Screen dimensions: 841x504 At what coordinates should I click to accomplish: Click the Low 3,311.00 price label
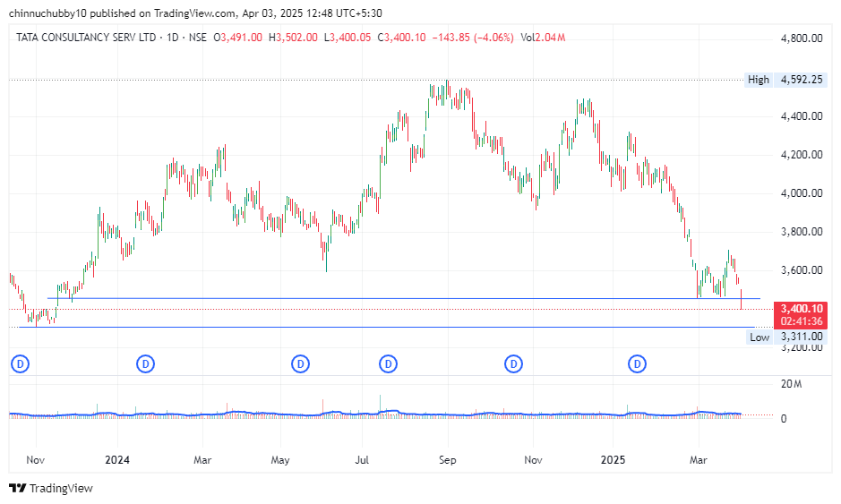787,337
